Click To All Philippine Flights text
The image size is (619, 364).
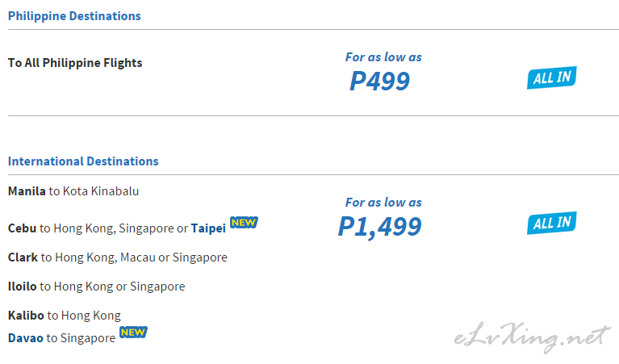(75, 63)
